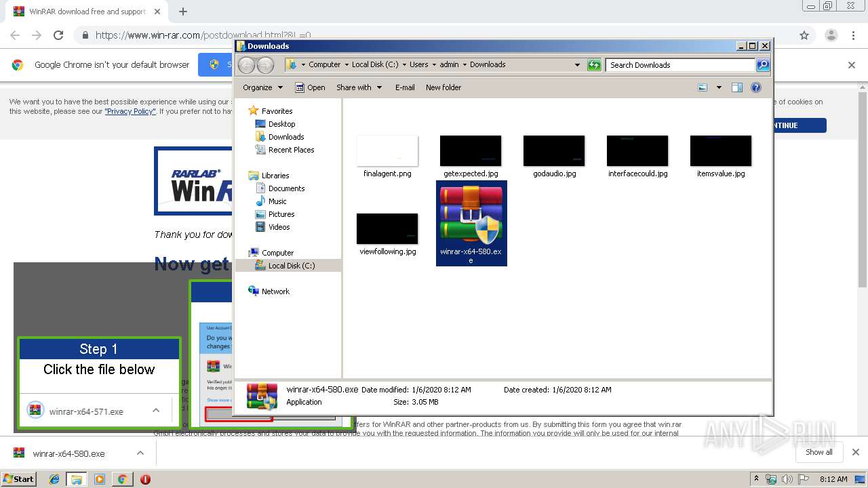Screen dimensions: 868x488
Task: Open Videos library
Action: [279, 227]
